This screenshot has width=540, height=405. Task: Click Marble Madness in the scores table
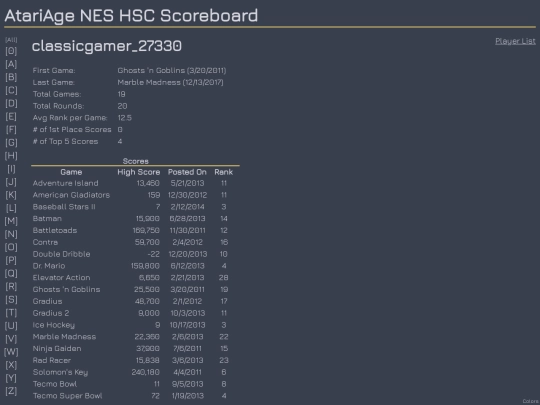pos(64,336)
